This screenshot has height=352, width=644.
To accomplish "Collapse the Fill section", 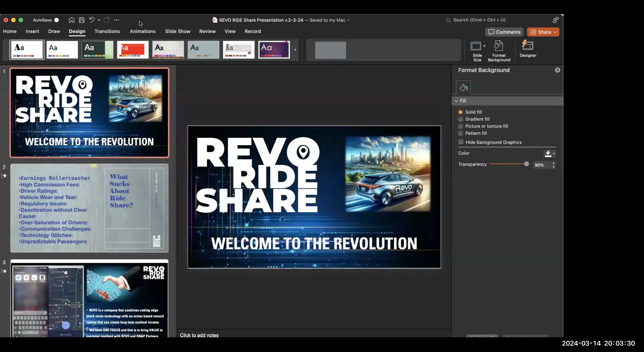I will pyautogui.click(x=456, y=101).
